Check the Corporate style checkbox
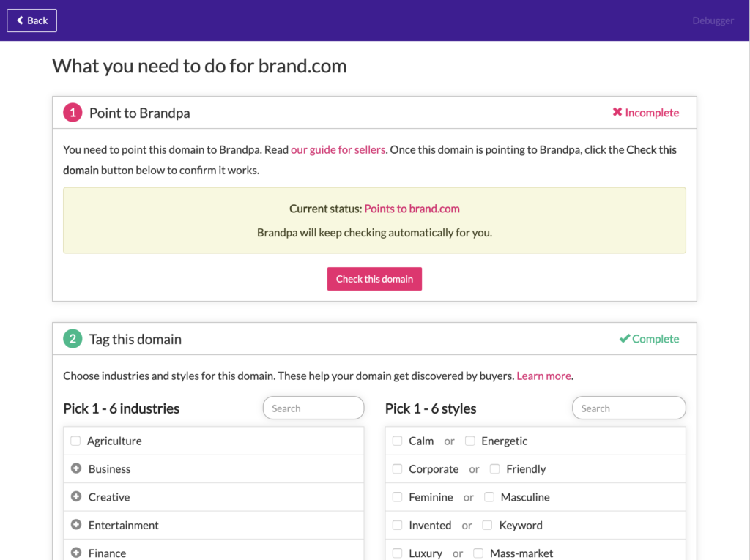The image size is (750, 560). (398, 468)
